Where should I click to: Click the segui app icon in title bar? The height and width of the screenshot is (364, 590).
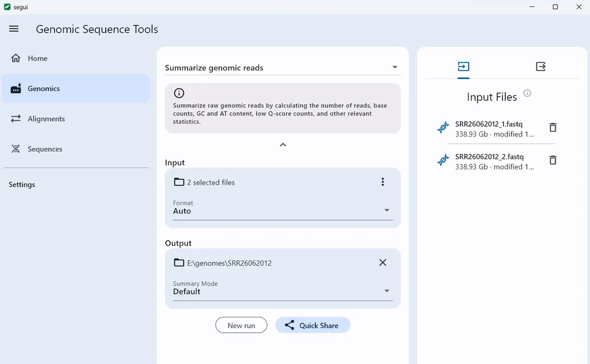pyautogui.click(x=7, y=7)
